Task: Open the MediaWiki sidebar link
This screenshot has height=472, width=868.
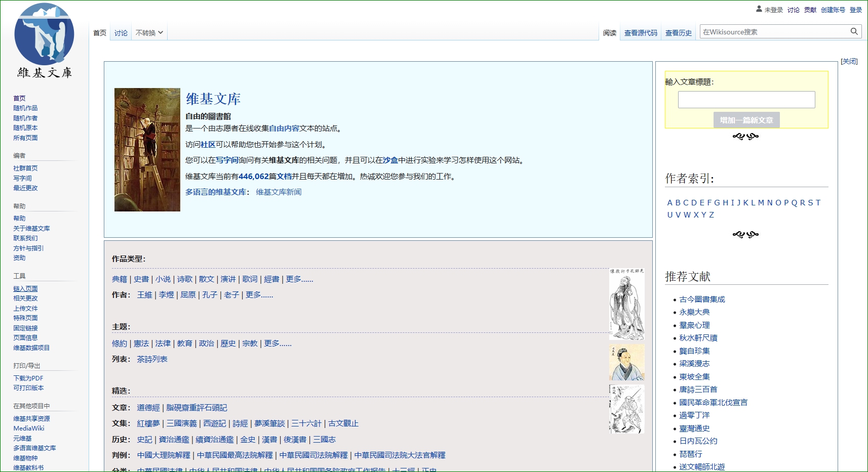Action: click(29, 428)
